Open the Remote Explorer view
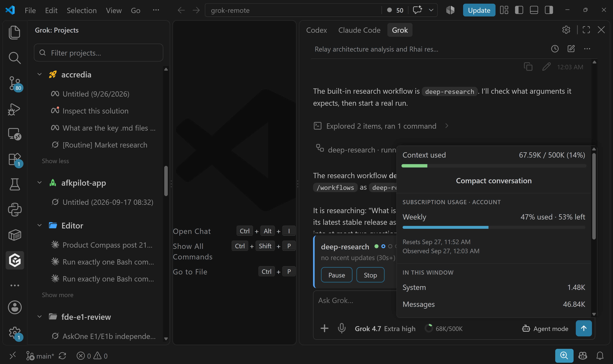Viewport: 613px width, 364px height. pos(15,134)
